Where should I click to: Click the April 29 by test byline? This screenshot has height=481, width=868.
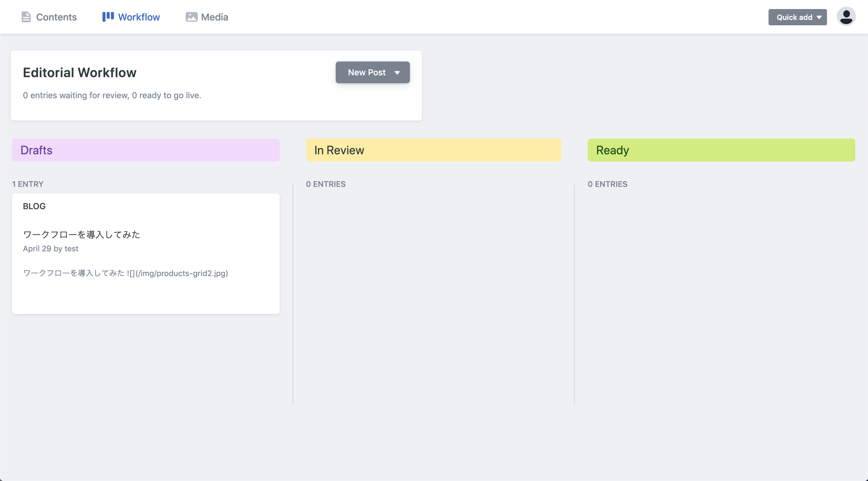pos(51,249)
